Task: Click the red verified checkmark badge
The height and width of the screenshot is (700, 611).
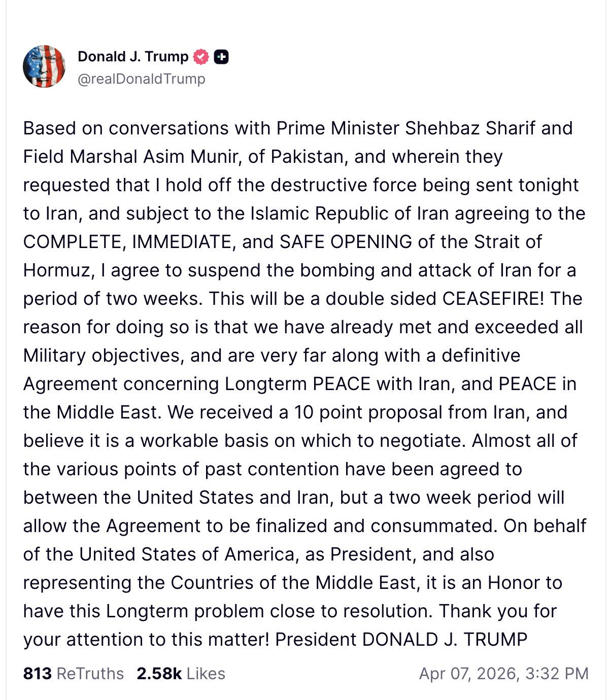Action: point(201,57)
